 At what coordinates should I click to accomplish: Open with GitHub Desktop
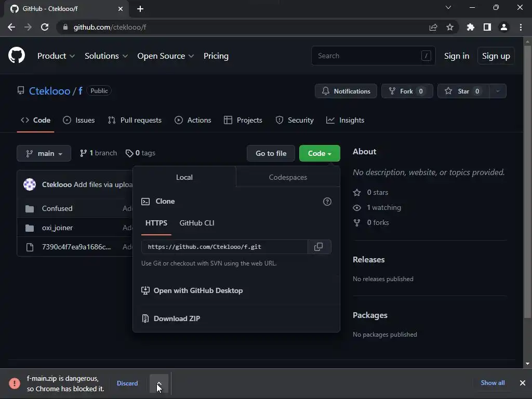coord(192,290)
